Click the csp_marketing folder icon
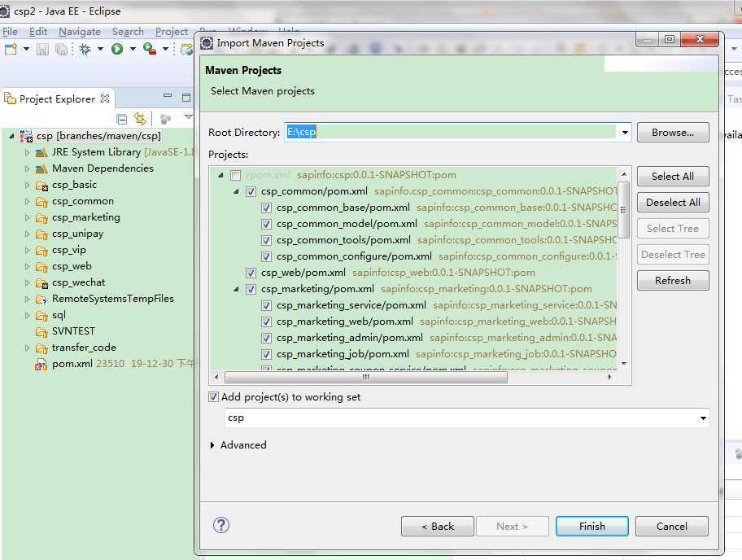The width and height of the screenshot is (742, 560). [x=41, y=218]
